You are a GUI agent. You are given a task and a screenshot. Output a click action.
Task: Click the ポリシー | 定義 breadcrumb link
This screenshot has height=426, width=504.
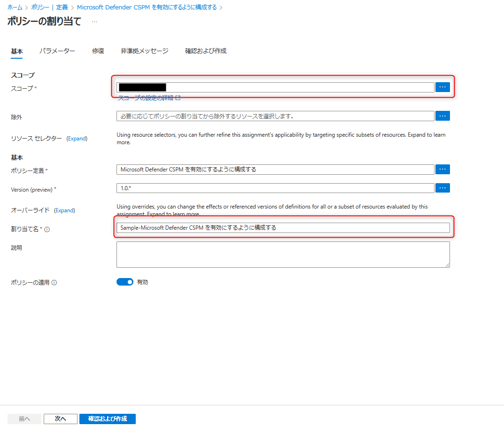pos(49,7)
